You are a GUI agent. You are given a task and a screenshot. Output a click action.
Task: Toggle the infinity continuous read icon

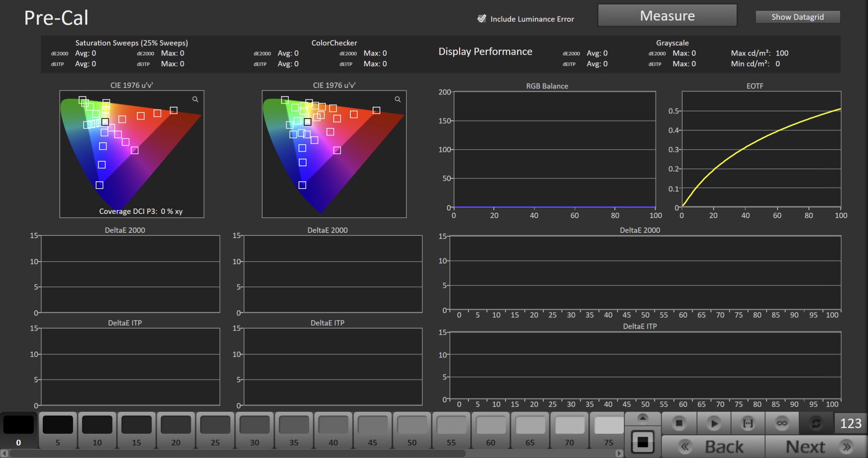pos(782,423)
